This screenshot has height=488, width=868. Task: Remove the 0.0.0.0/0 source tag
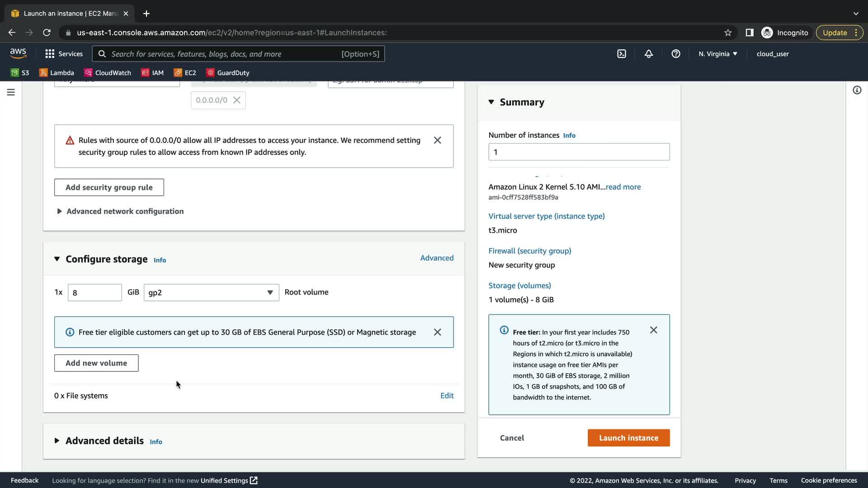(x=236, y=100)
